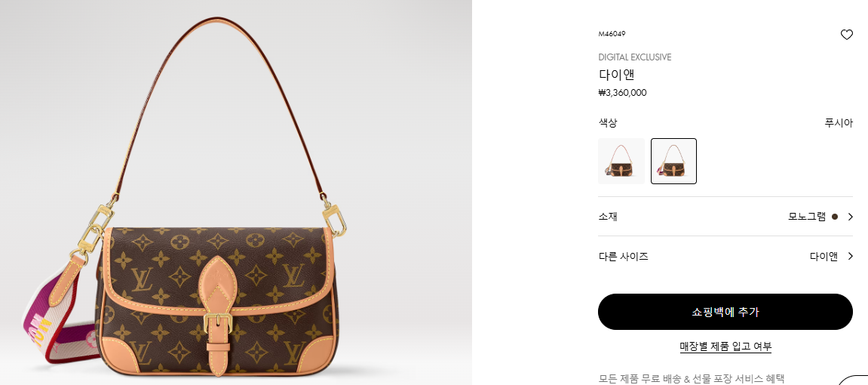Expand the 소재 row chevron arrow
Screen dimensions: 868x385
(851, 217)
